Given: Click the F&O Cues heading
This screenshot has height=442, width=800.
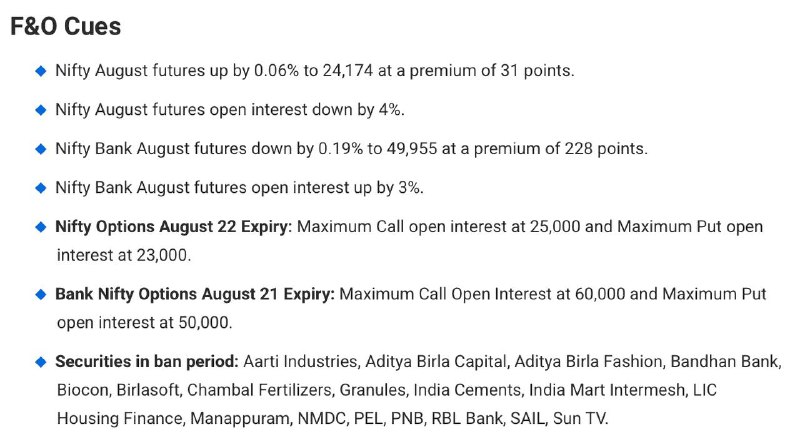Looking at the screenshot, I should tap(65, 27).
